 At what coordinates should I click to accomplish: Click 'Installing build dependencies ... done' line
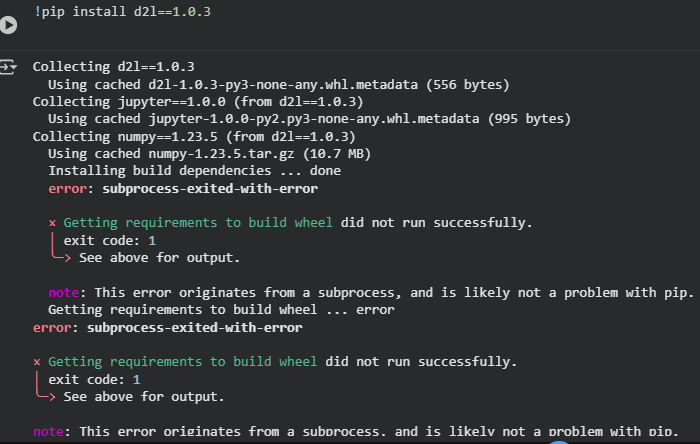(x=194, y=170)
